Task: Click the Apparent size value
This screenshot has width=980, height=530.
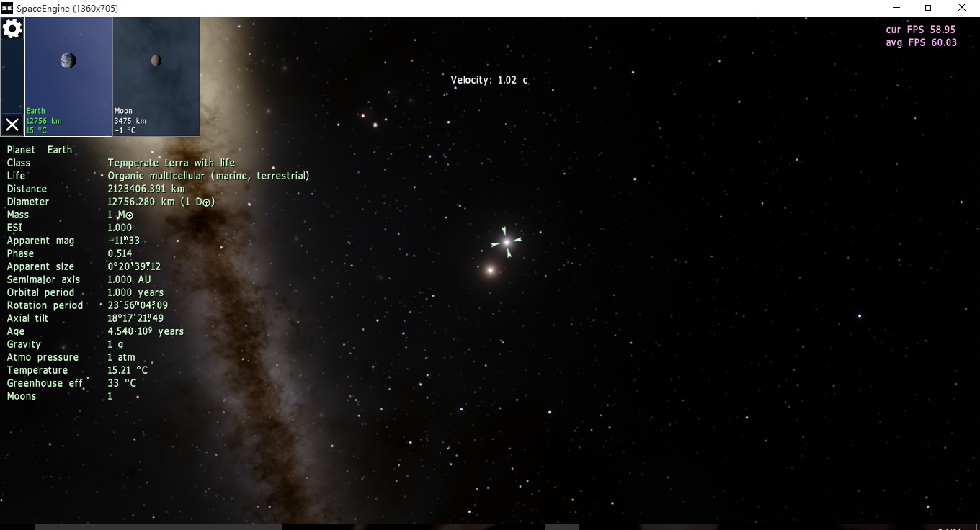Action: (134, 266)
